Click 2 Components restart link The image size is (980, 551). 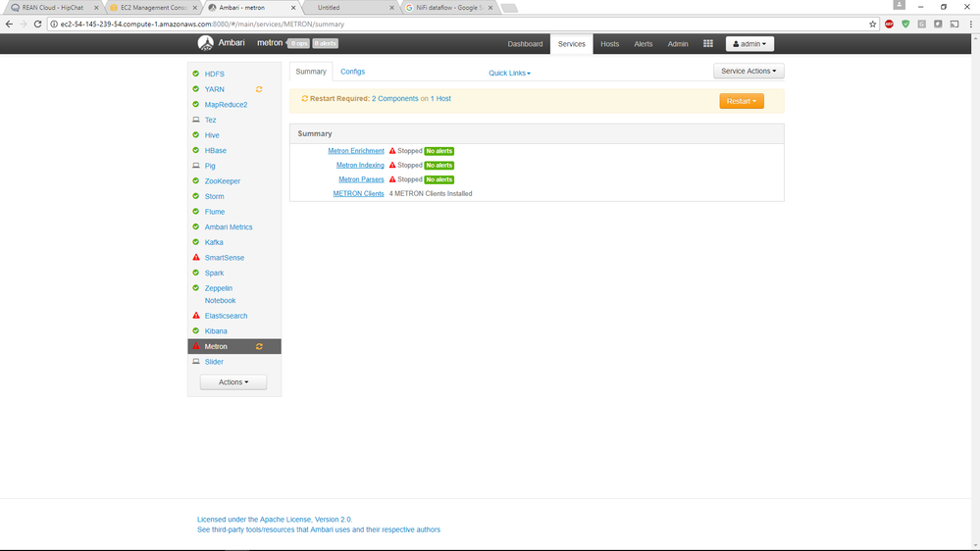tap(395, 99)
